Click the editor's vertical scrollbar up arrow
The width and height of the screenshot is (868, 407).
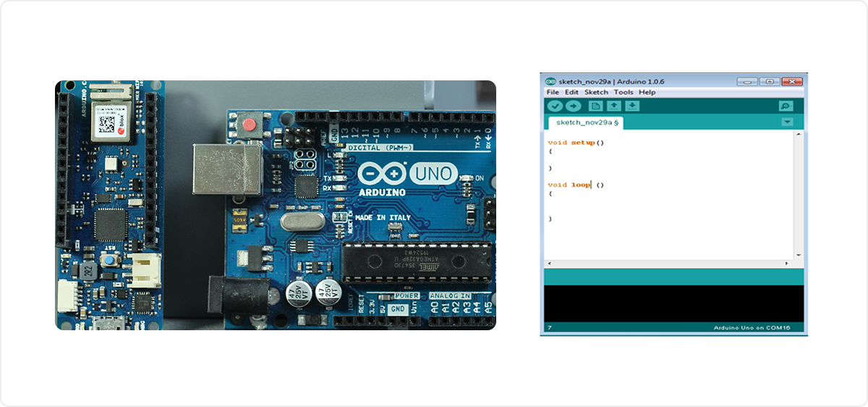[799, 135]
